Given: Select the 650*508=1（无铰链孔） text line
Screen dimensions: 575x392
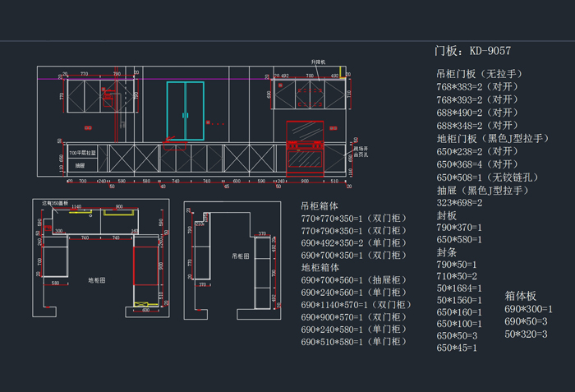Looking at the screenshot, I should coord(486,178).
